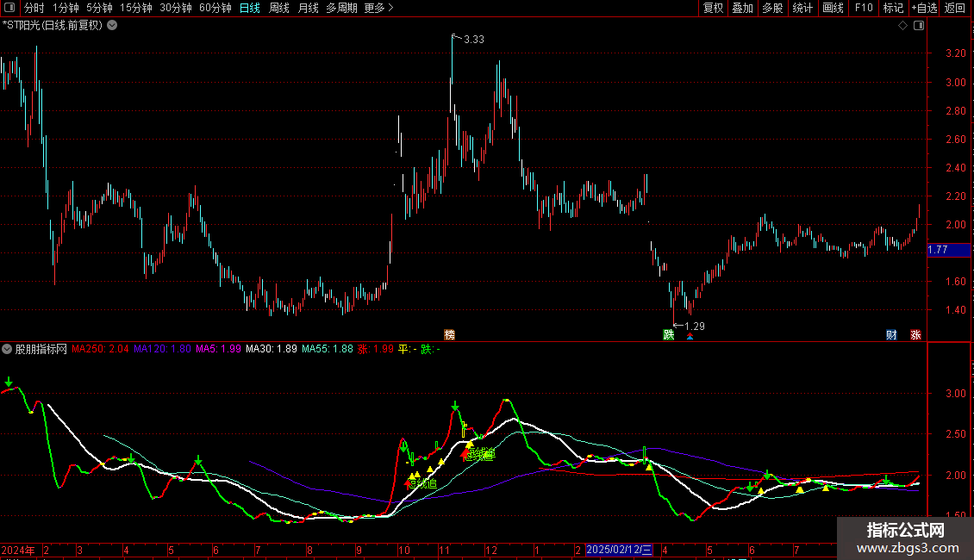Screen dimensions: 974x560
Task: Click the 股朋指标网 indicator name
Action: 41,349
